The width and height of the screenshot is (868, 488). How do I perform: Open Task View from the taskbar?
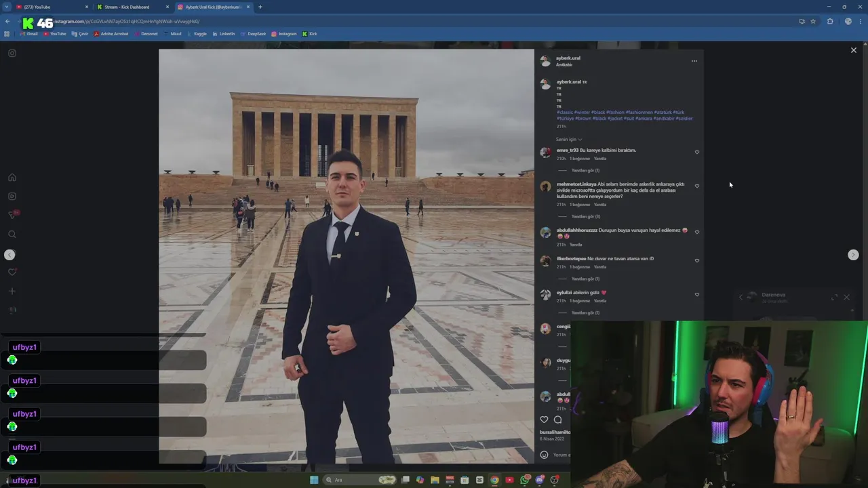click(x=406, y=480)
